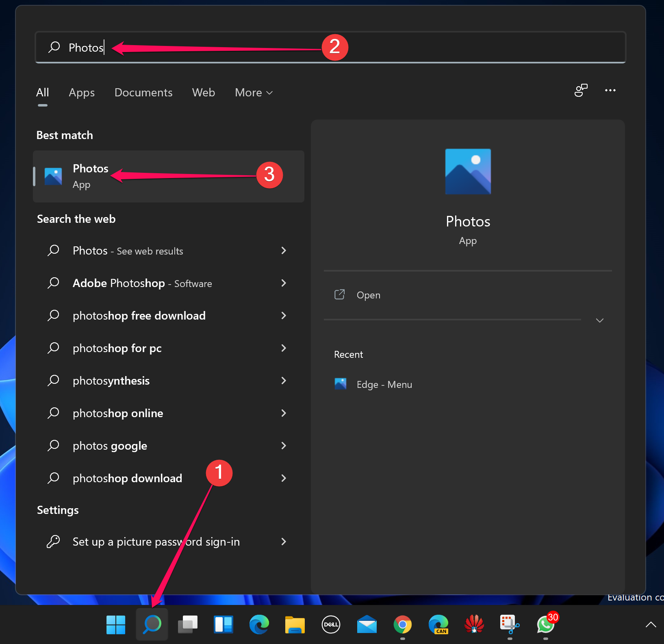The width and height of the screenshot is (664, 644).
Task: Open the three-dot options menu
Action: 610,90
